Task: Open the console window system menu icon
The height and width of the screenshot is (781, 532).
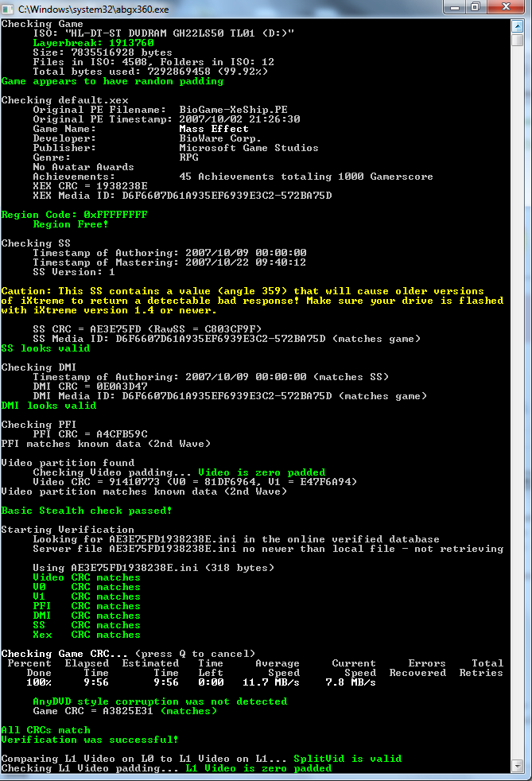Action: coord(8,9)
